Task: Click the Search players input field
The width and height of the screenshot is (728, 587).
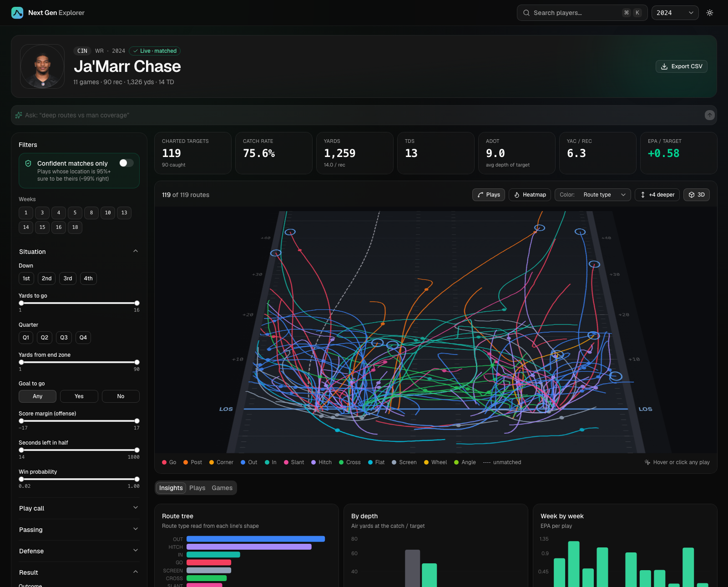Action: [x=582, y=13]
